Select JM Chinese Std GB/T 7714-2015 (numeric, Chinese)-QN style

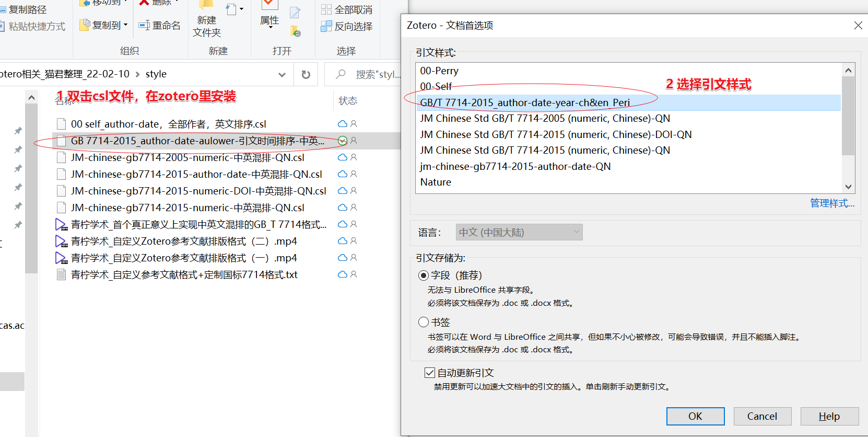click(628, 150)
